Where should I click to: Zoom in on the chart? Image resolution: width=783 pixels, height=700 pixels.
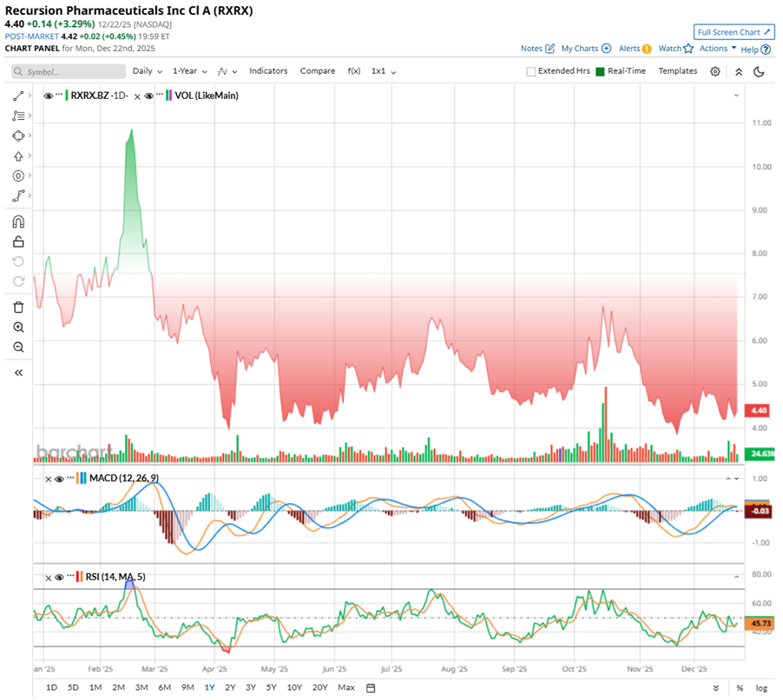18,327
